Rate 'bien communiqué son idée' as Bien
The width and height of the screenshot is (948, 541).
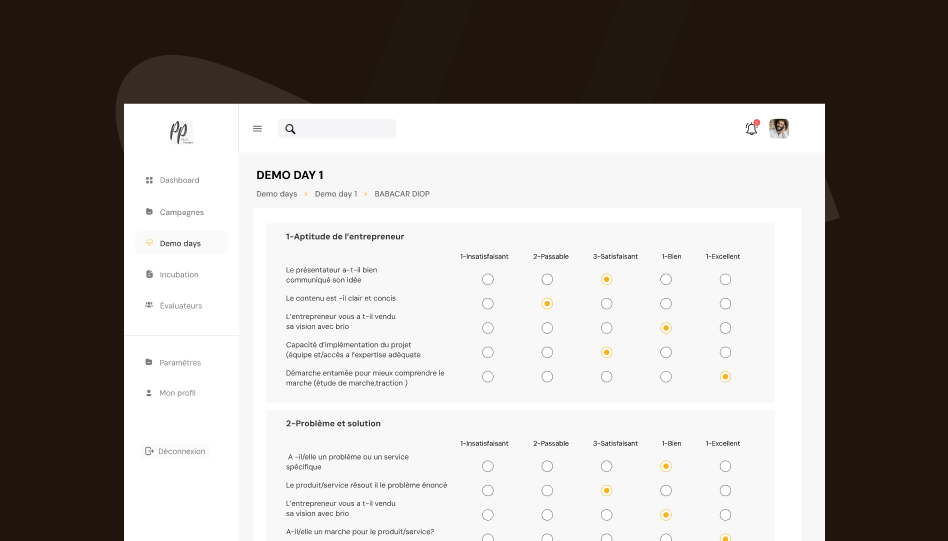666,279
